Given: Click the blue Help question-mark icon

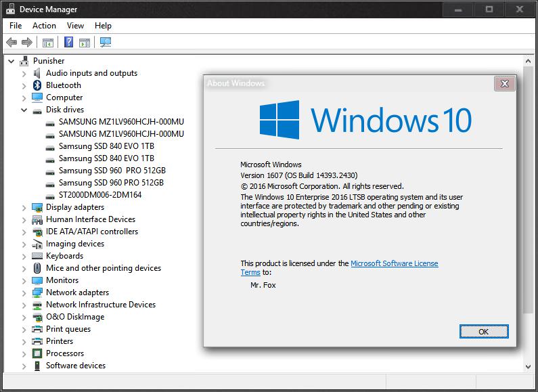Looking at the screenshot, I should pyautogui.click(x=68, y=42).
